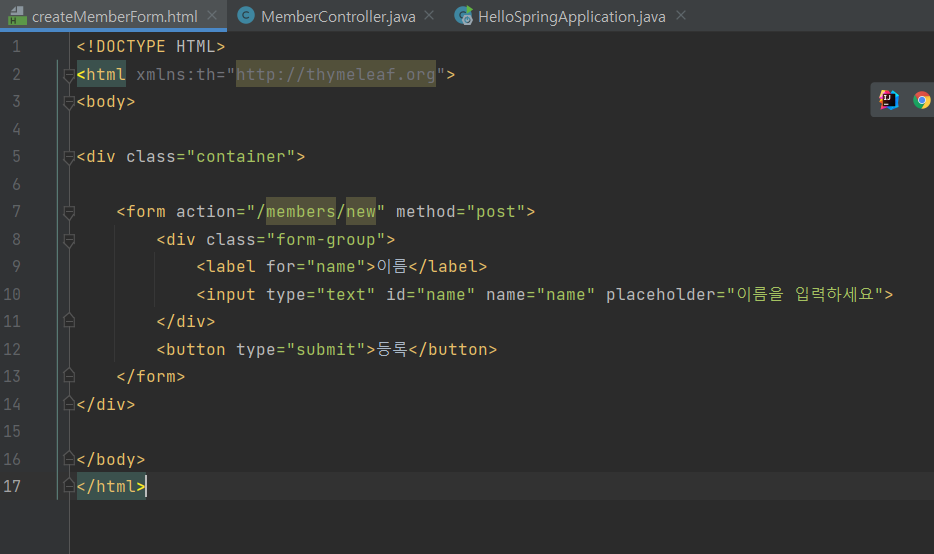Image resolution: width=934 pixels, height=554 pixels.
Task: Close the createMemberForm.html tab
Action: pos(212,16)
